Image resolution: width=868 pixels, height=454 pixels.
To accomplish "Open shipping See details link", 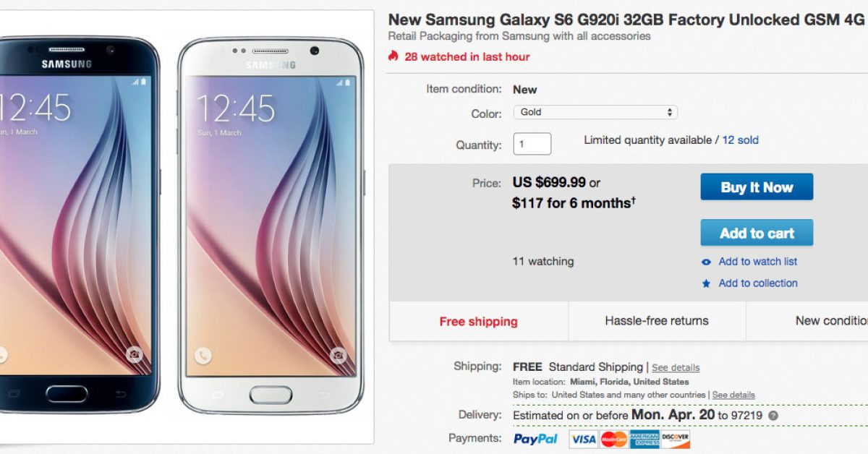I will point(676,368).
